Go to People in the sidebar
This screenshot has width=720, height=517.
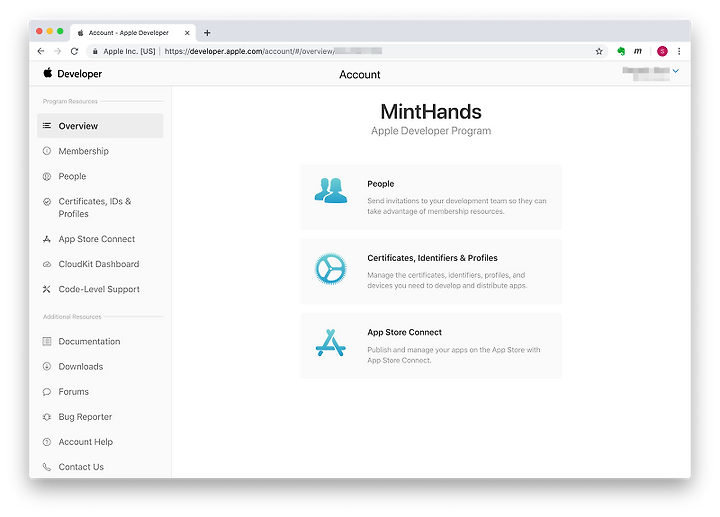72,176
